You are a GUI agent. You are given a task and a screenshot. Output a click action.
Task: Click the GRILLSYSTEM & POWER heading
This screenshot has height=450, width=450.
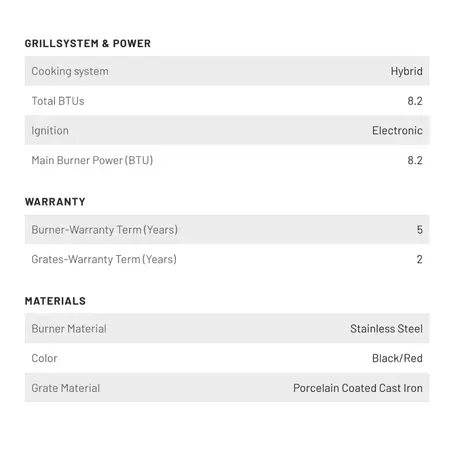click(88, 43)
